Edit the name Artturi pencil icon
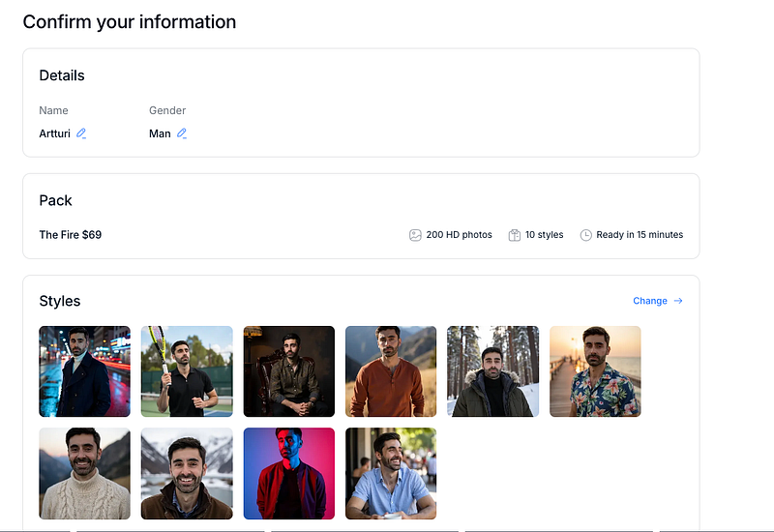Image resolution: width=774 pixels, height=532 pixels. 81,133
